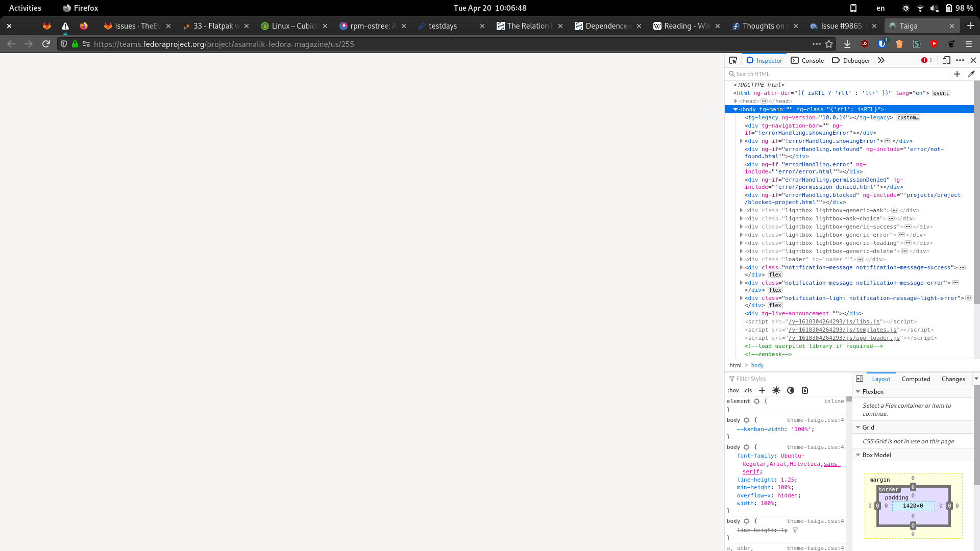
Task: Open the GNOME Activities overview
Action: coord(25,8)
